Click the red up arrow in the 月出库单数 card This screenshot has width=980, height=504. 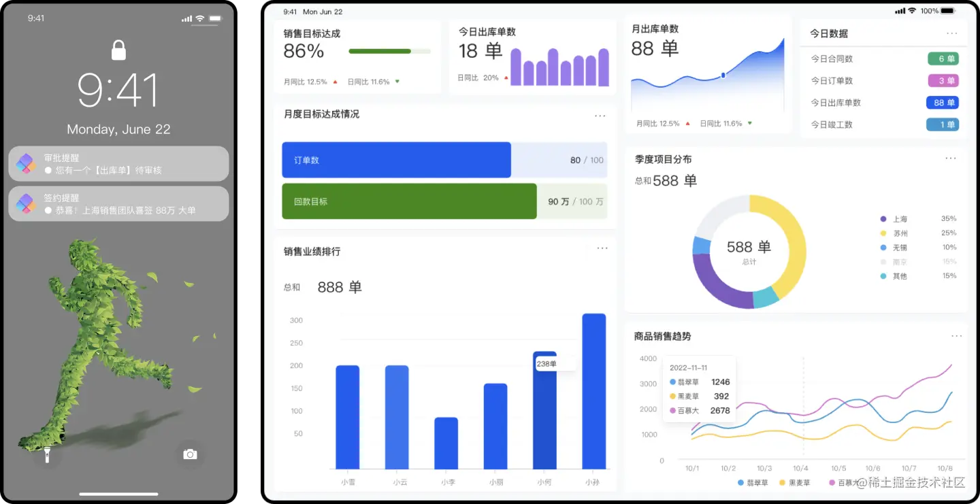click(687, 124)
